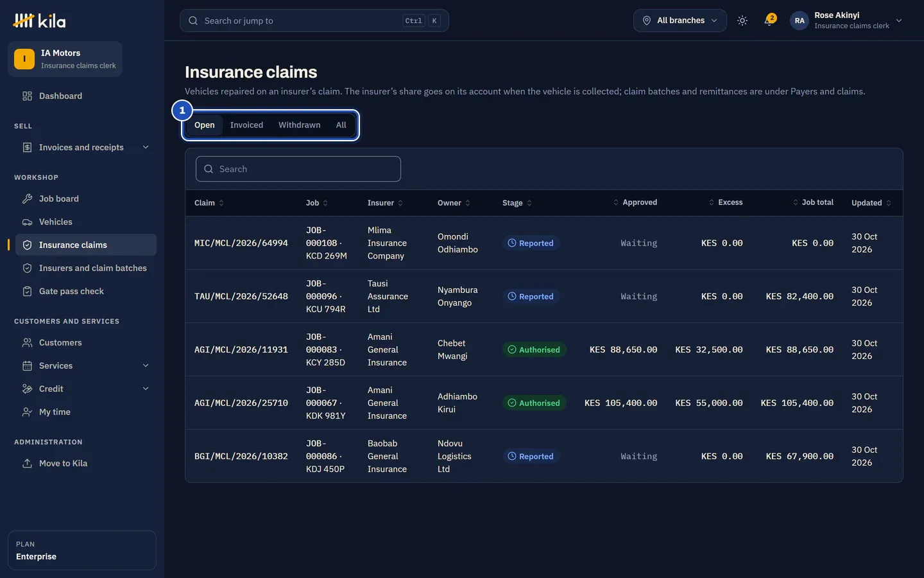
Task: Click the My time icon
Action: (27, 412)
